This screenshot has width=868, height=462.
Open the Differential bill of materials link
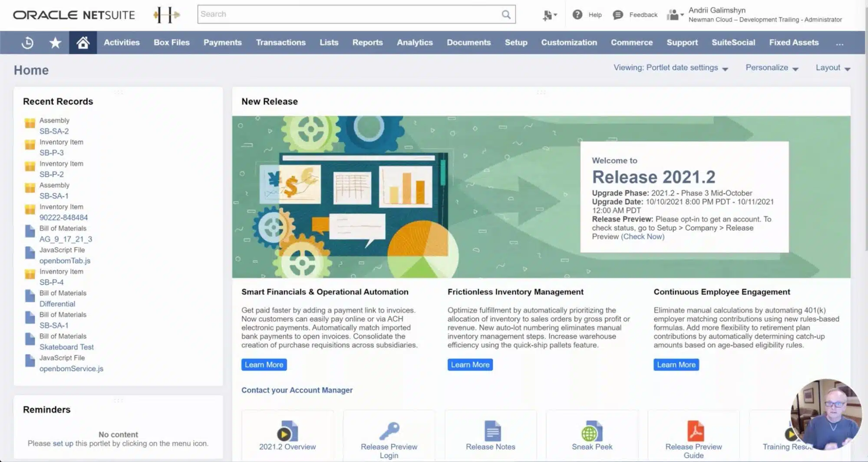click(57, 304)
